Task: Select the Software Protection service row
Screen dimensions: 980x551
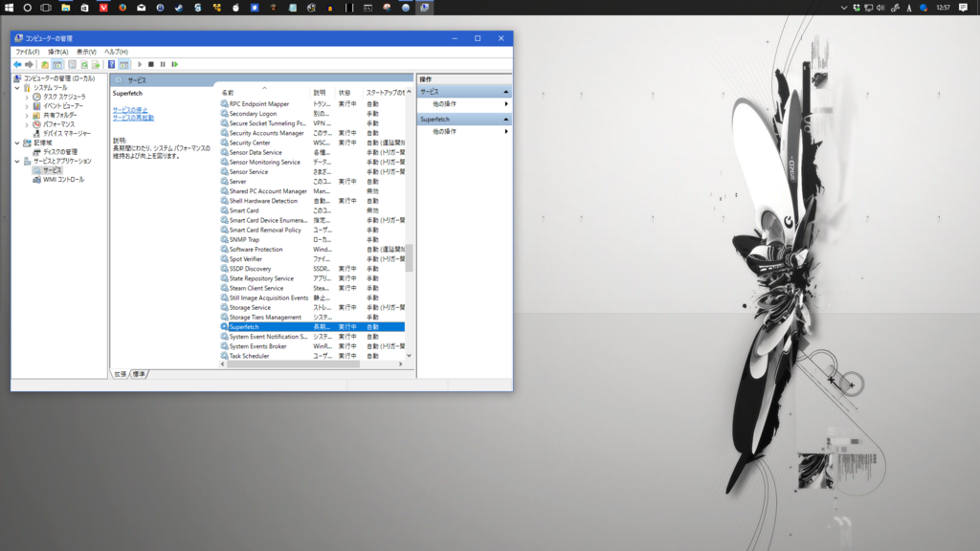Action: [x=313, y=250]
